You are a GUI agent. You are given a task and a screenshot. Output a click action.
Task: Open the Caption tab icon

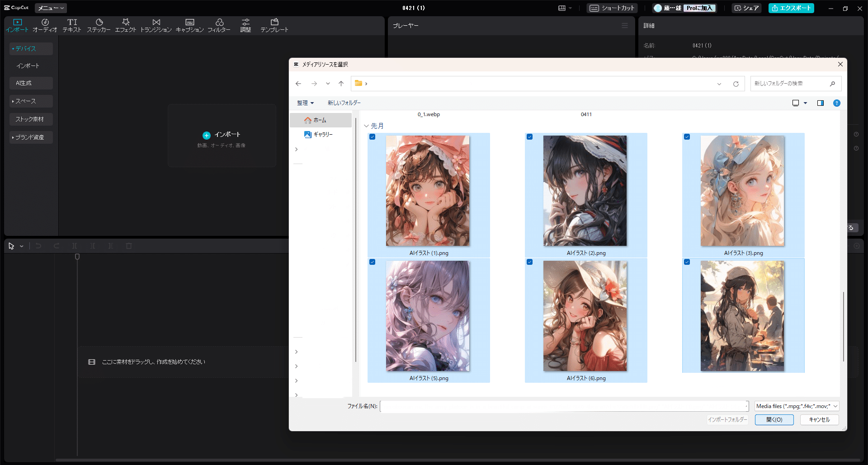(x=190, y=22)
